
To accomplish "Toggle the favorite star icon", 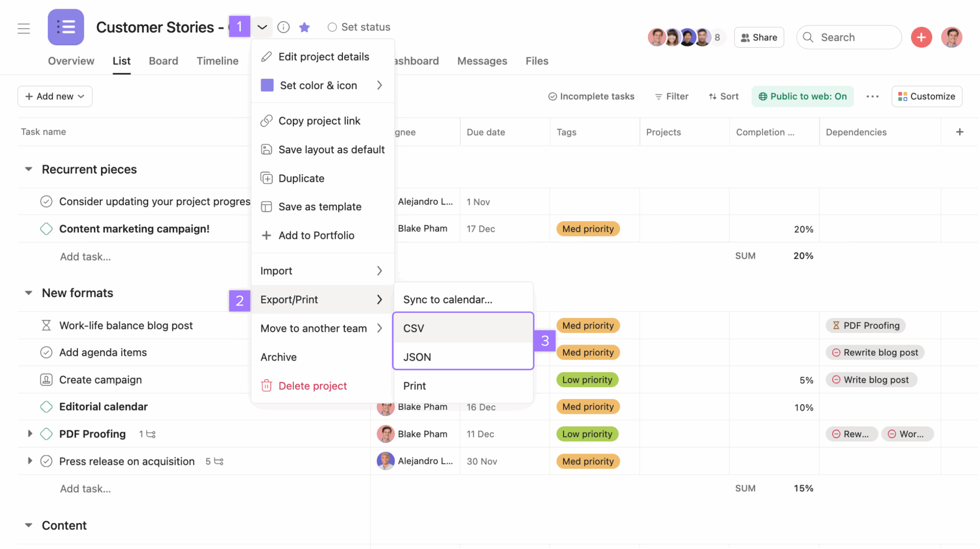I will click(x=304, y=27).
